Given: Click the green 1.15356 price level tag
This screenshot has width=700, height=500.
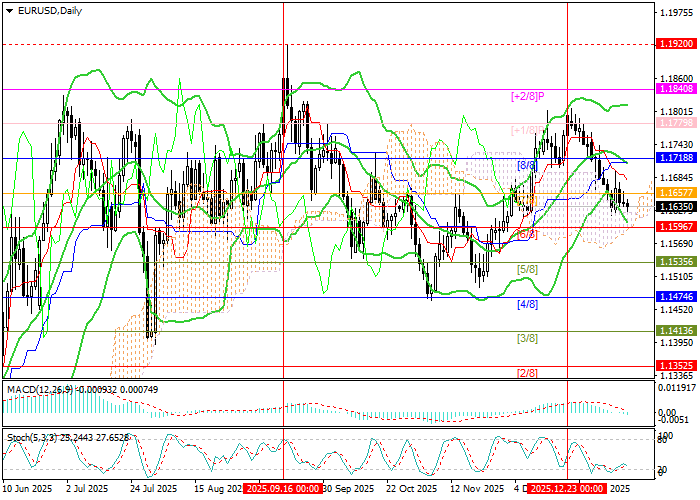Looking at the screenshot, I should point(676,262).
